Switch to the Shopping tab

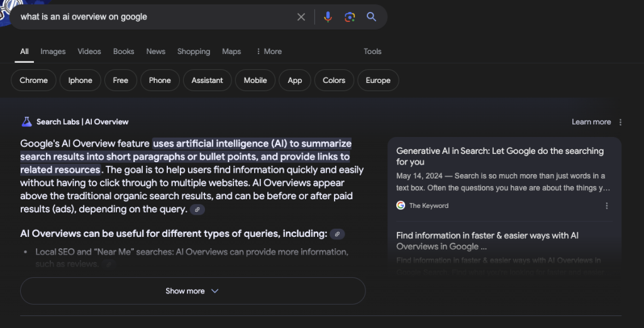[194, 52]
